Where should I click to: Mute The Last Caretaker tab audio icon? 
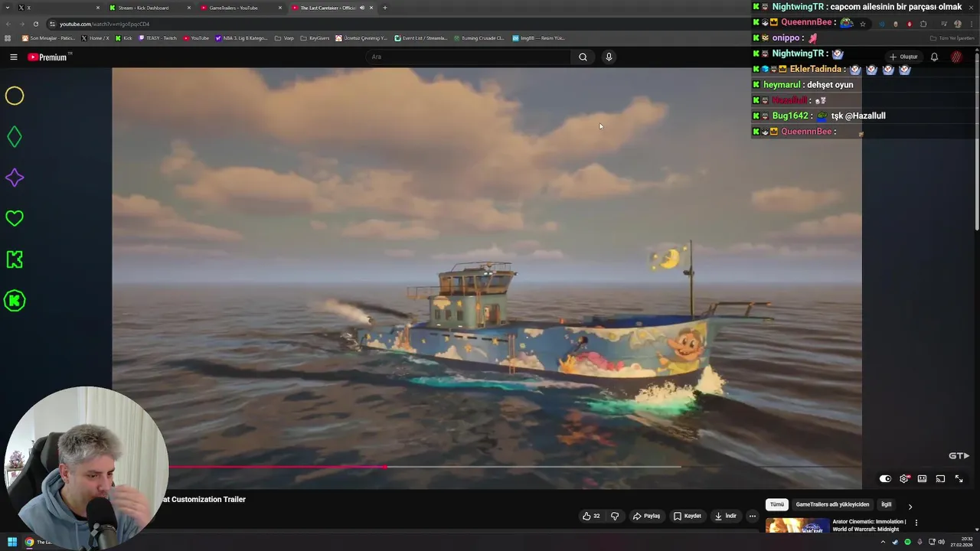tap(362, 8)
